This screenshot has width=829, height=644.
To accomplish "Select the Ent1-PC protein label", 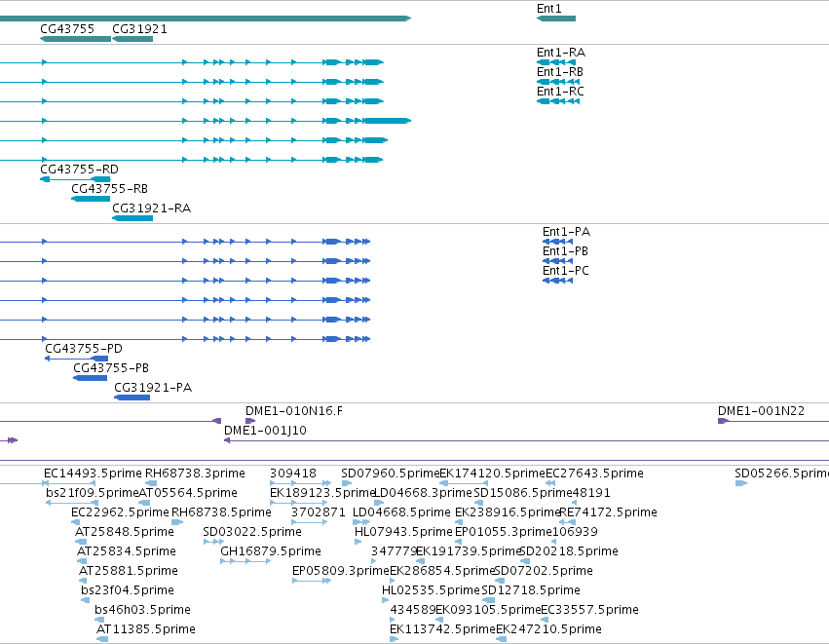I will coord(566,271).
